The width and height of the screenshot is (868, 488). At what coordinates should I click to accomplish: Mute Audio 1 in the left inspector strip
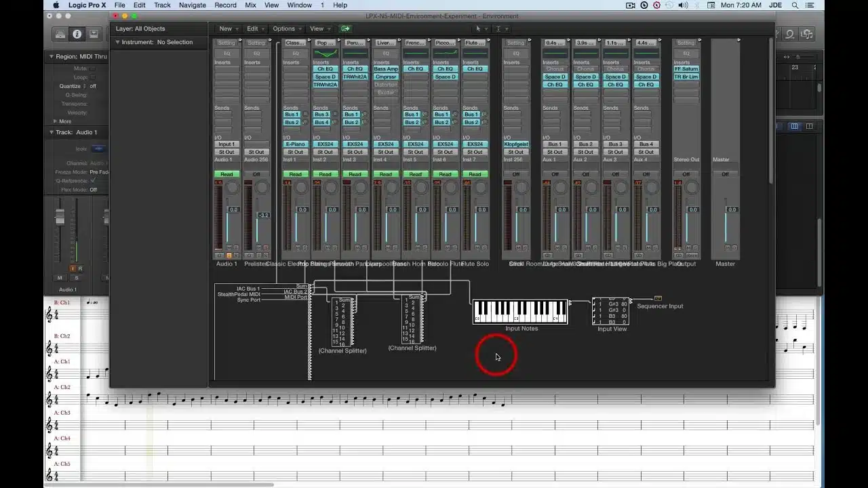coord(60,278)
